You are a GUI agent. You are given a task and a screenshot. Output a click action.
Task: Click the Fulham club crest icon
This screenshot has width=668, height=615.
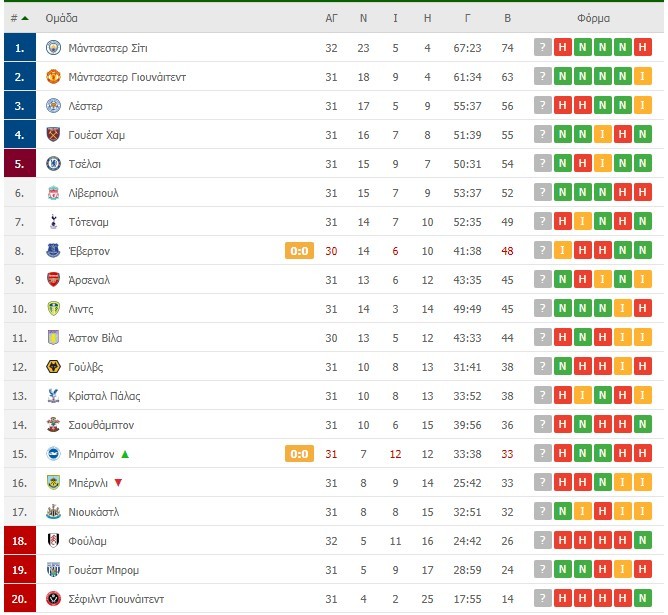pos(53,540)
